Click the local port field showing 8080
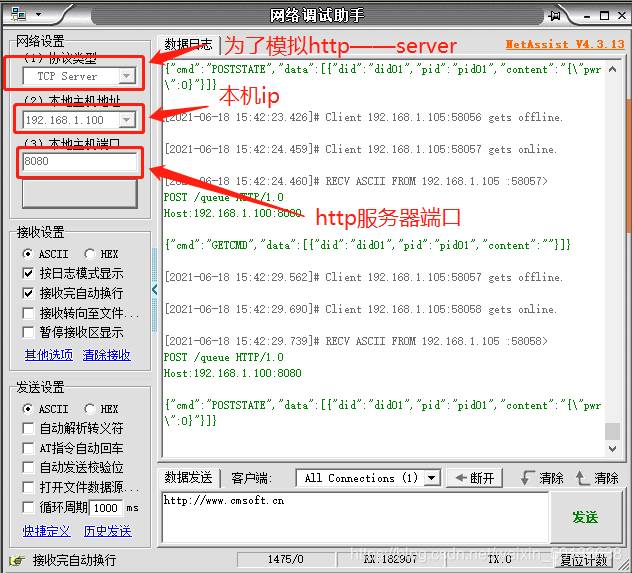Screen dimensions: 632x573 (x=79, y=162)
